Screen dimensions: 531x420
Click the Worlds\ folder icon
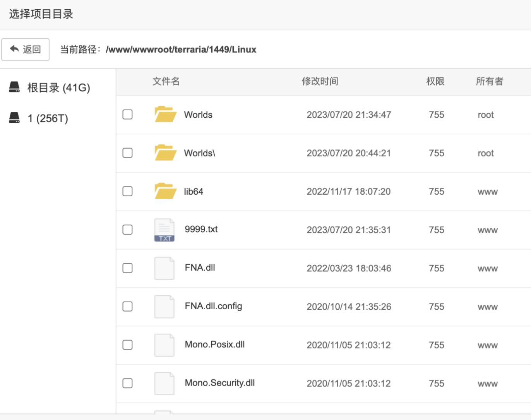[165, 153]
